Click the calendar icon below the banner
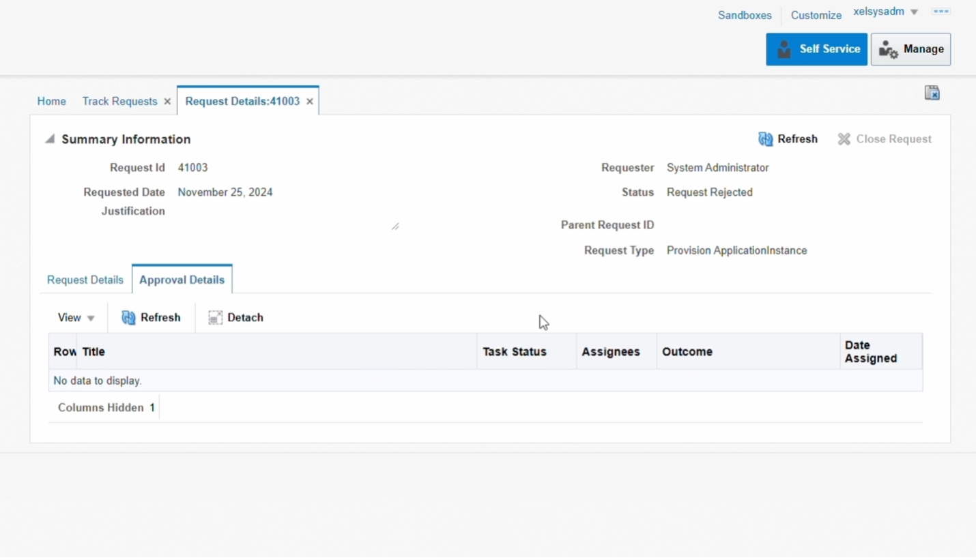This screenshot has height=560, width=976. 932,92
